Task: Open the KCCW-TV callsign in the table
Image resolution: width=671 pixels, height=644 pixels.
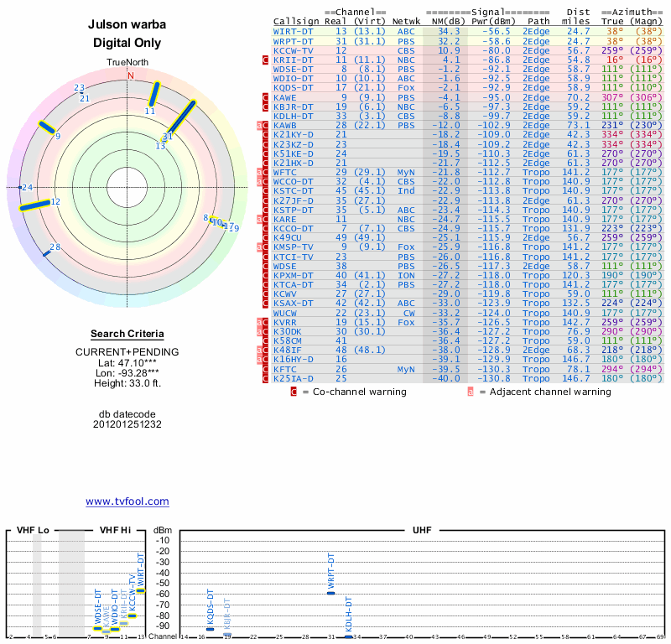Action: [293, 50]
